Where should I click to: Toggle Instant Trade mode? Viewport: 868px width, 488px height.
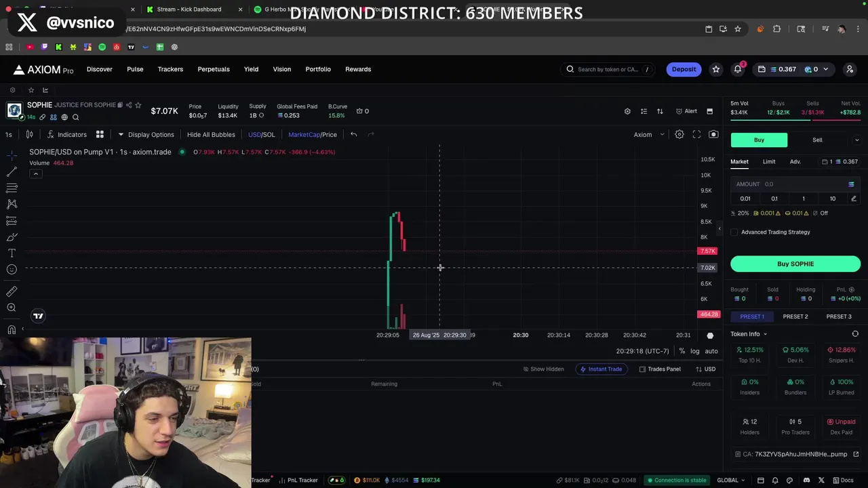pos(601,369)
